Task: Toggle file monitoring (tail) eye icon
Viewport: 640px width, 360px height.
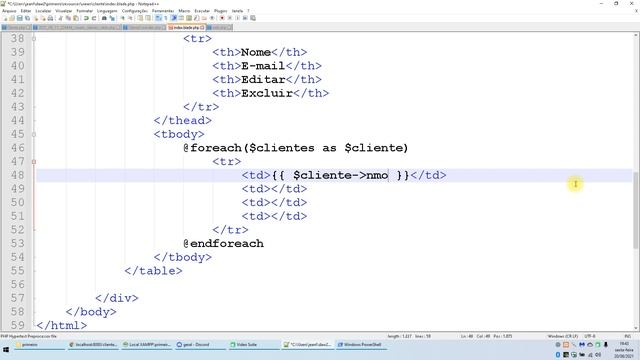Action: click(x=212, y=18)
